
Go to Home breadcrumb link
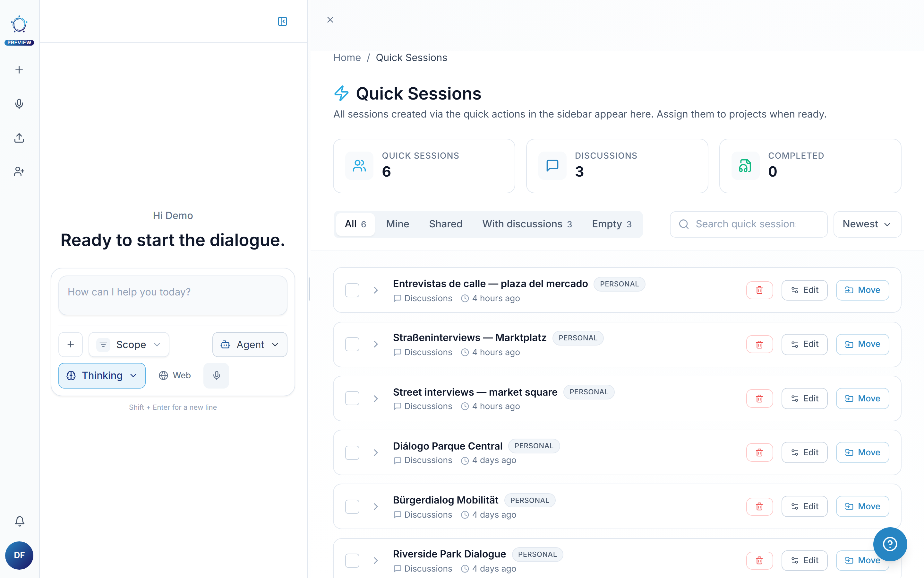[347, 58]
